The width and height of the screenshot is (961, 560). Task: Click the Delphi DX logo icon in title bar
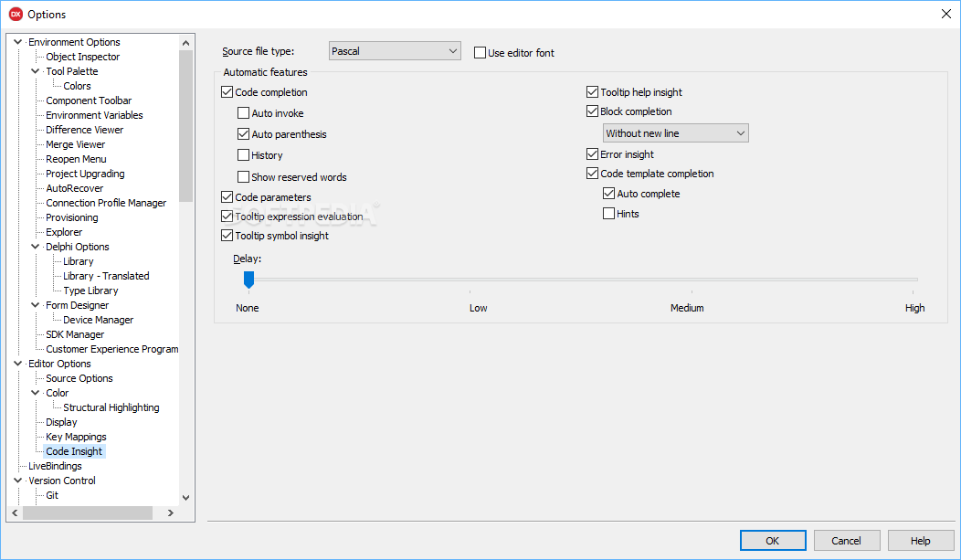point(16,14)
